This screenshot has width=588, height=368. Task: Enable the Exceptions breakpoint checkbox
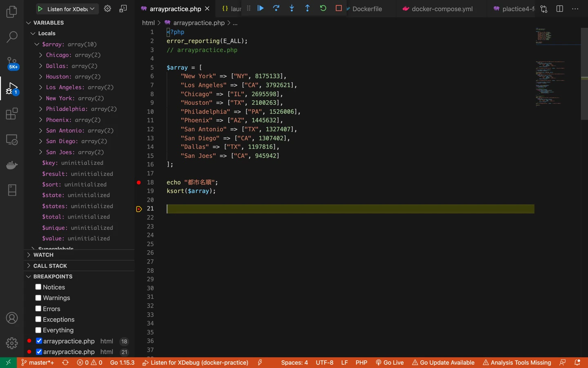click(38, 319)
